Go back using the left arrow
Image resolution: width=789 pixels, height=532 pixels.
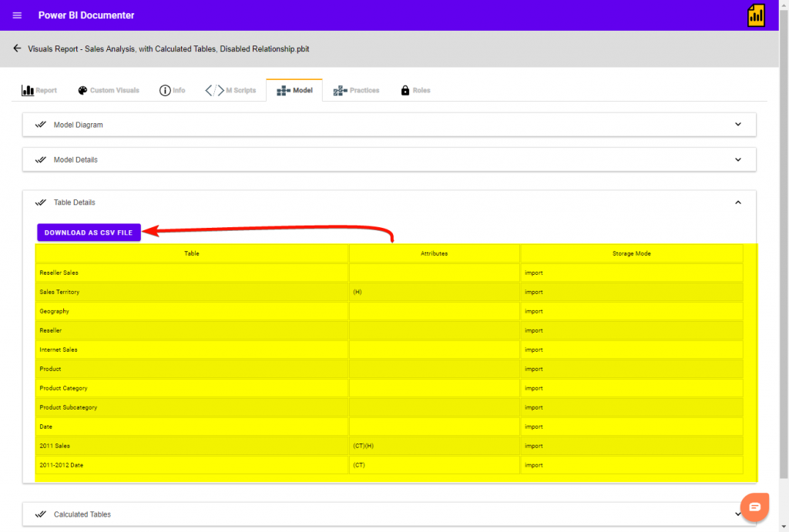(x=17, y=49)
